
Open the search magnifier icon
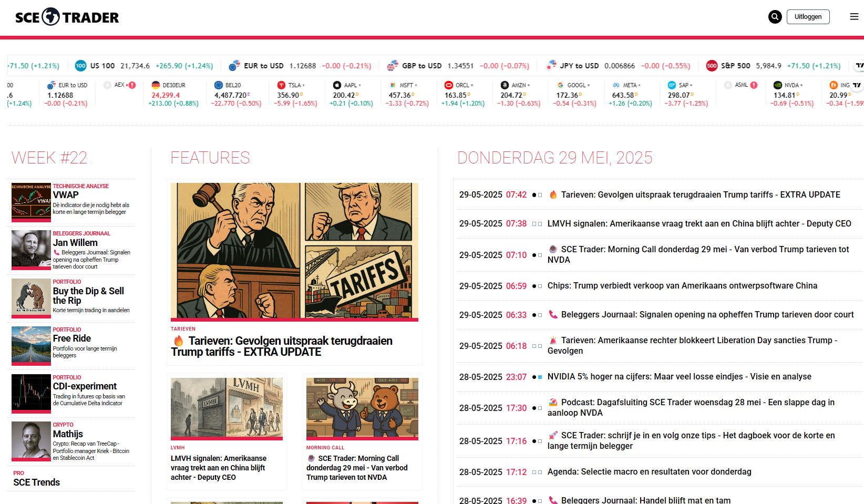pos(775,17)
